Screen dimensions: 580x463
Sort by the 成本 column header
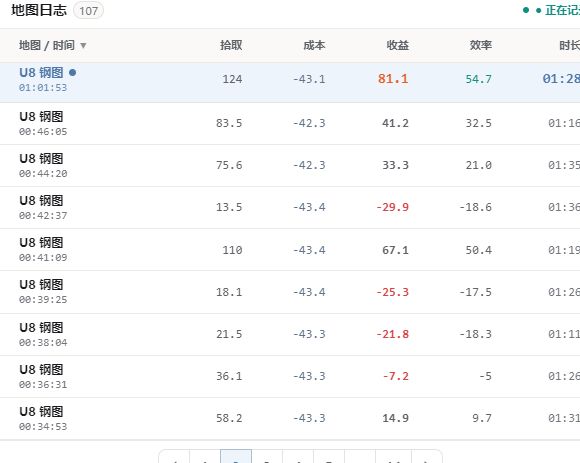[x=314, y=45]
